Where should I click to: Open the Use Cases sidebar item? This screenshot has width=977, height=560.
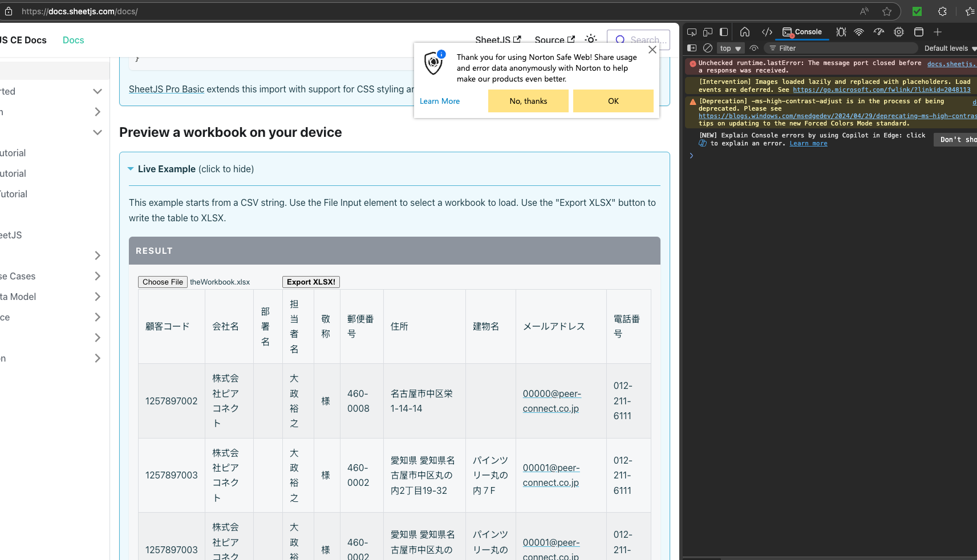[18, 276]
